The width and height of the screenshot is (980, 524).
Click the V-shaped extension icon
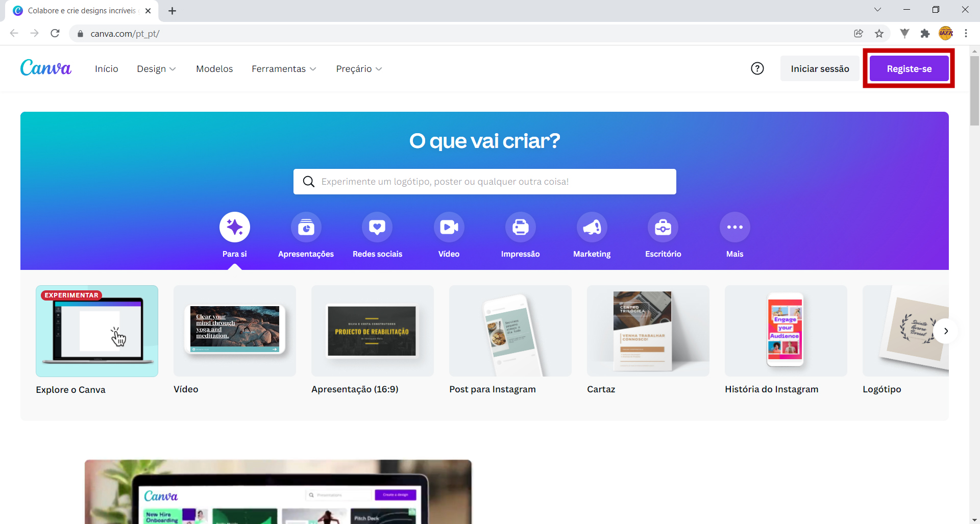click(x=904, y=33)
